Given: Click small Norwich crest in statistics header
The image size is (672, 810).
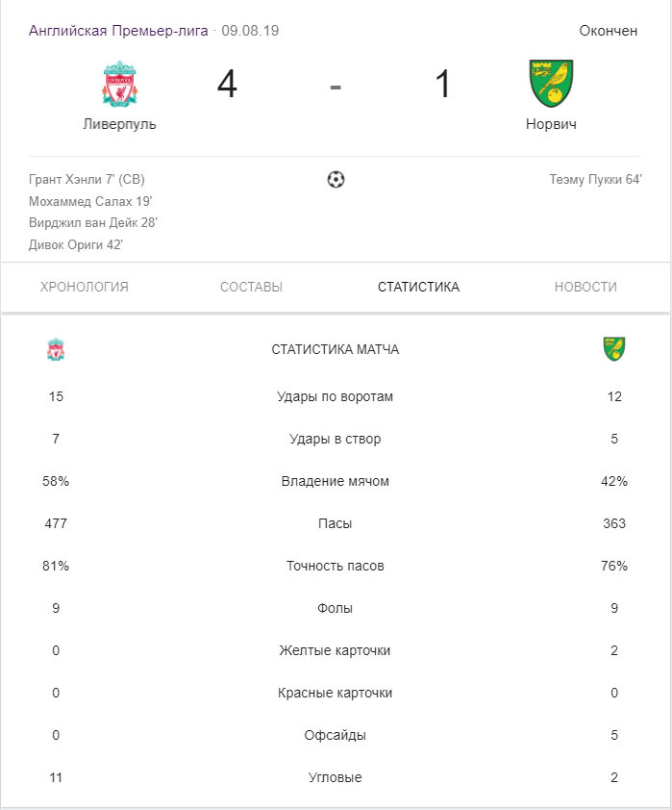Looking at the screenshot, I should (614, 348).
